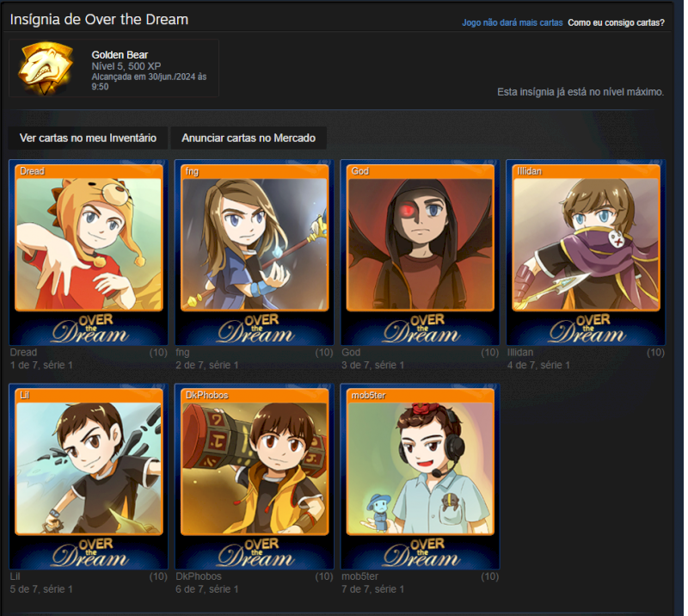This screenshot has width=688, height=616.
Task: Click the 'Insígnia de Over the Dream' title
Action: coord(99,19)
